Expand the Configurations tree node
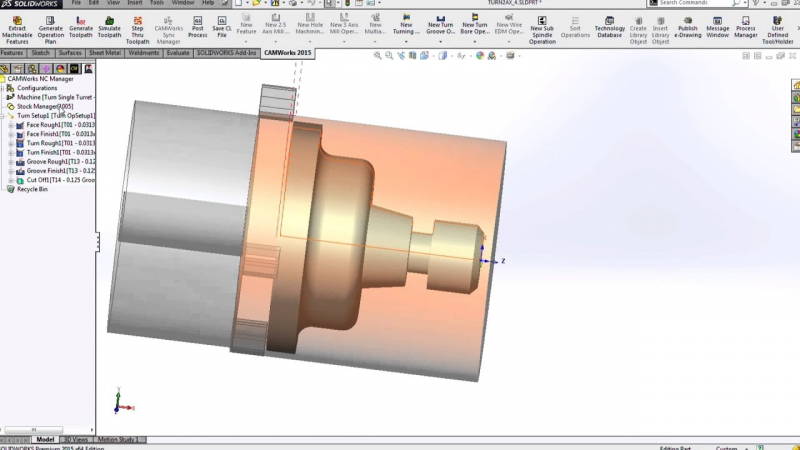The height and width of the screenshot is (450, 800). point(3,88)
